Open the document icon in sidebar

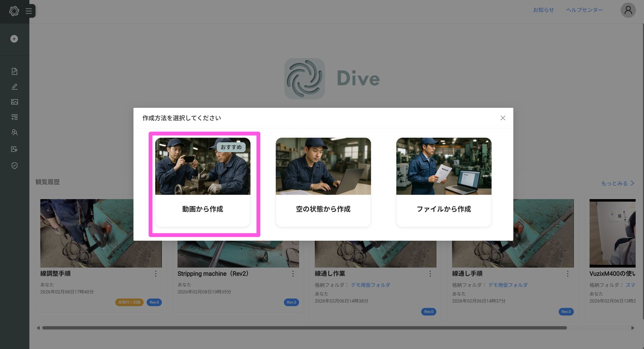(14, 71)
